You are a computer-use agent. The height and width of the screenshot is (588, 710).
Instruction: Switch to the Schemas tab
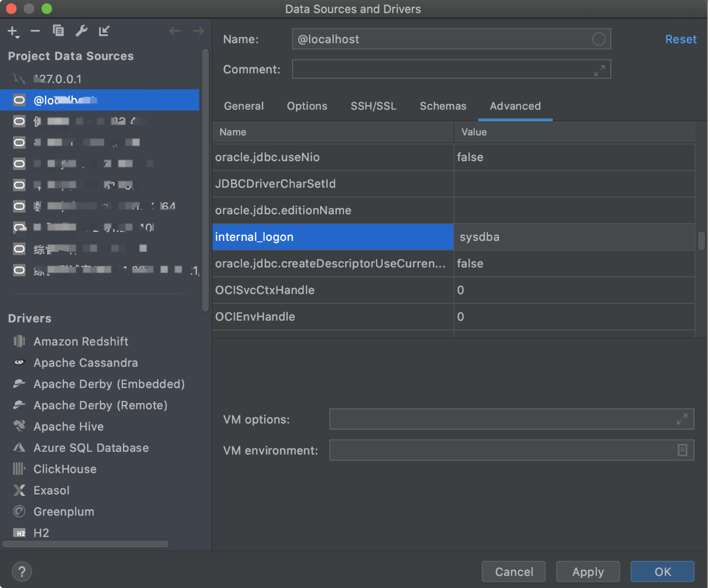point(443,106)
